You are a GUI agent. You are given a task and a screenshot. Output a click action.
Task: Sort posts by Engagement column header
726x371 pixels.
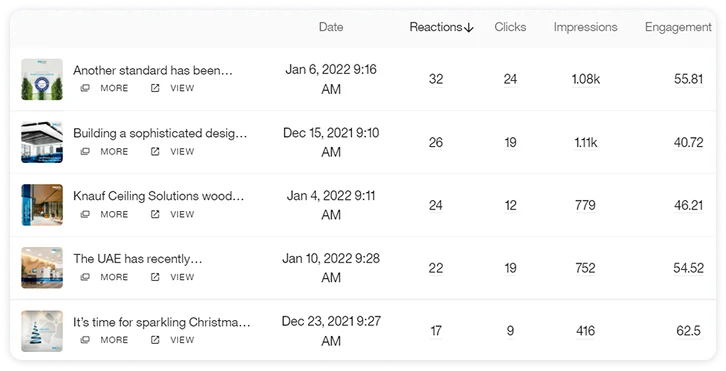678,27
